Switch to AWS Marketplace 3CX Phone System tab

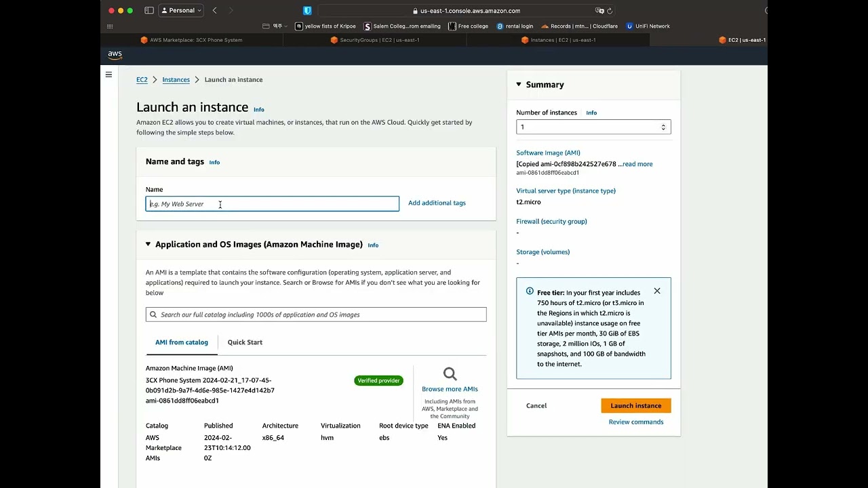point(191,40)
